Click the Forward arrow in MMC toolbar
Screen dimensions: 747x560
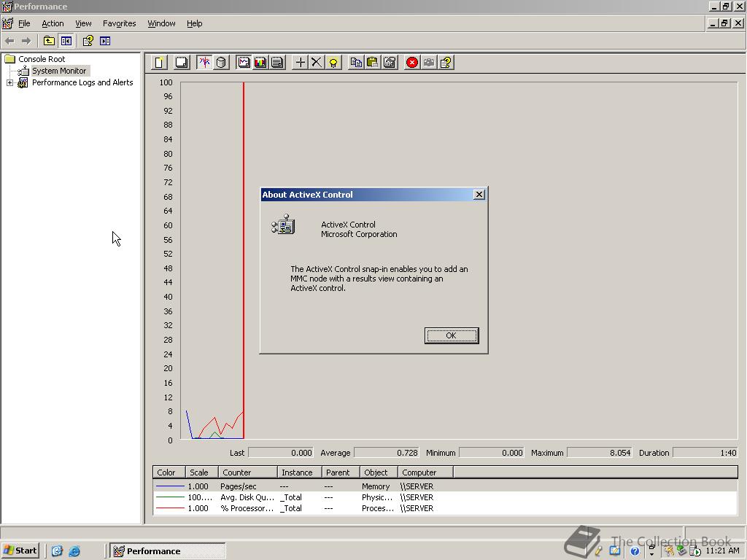[26, 41]
